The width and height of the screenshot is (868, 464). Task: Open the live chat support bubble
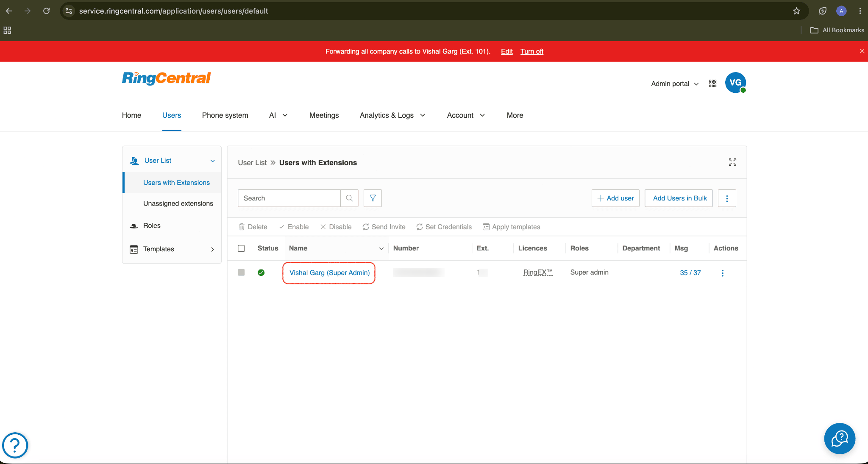coord(840,439)
